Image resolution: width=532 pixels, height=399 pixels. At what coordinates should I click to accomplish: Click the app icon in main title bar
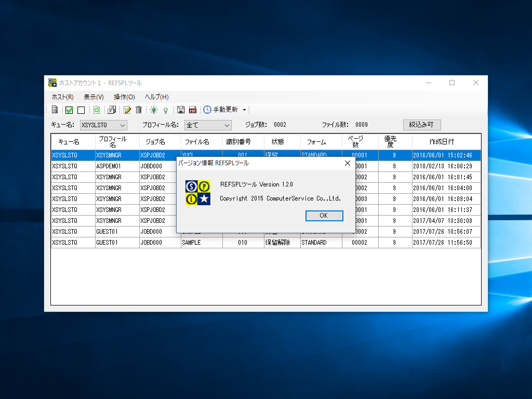coord(52,83)
